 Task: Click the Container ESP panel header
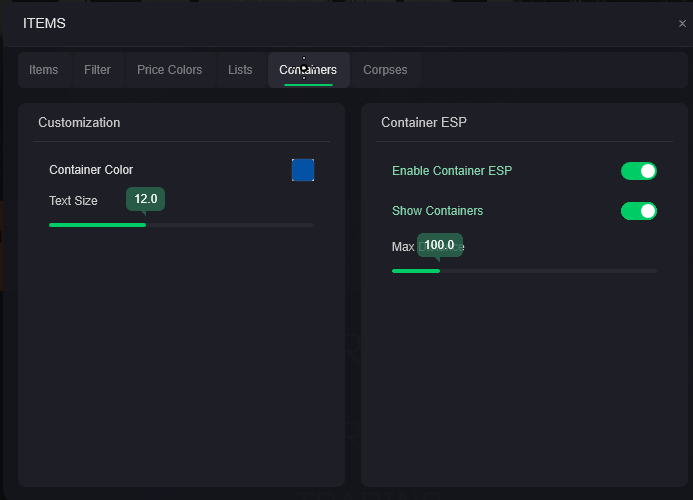coord(424,123)
